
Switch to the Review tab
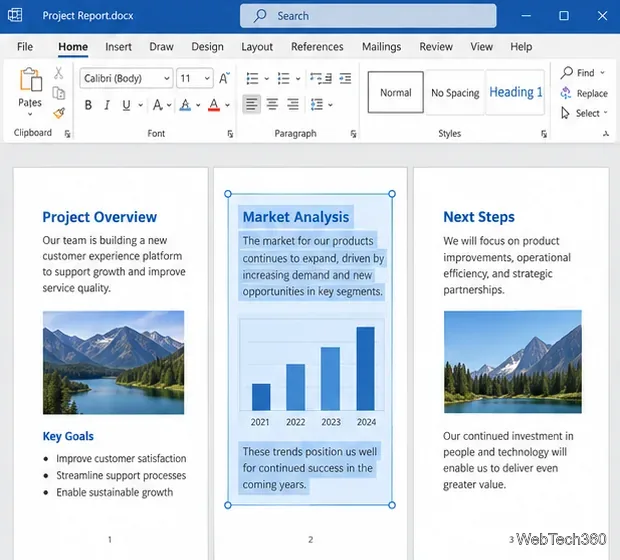[436, 47]
